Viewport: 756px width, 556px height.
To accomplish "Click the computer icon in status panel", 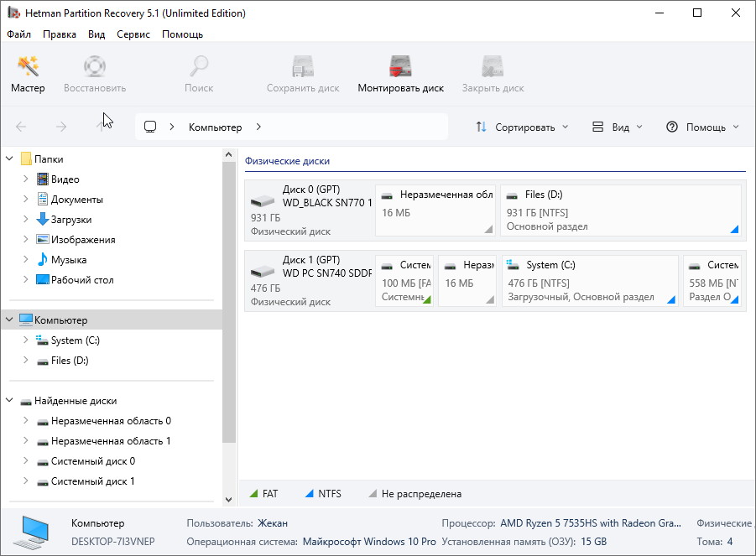I will tap(31, 532).
